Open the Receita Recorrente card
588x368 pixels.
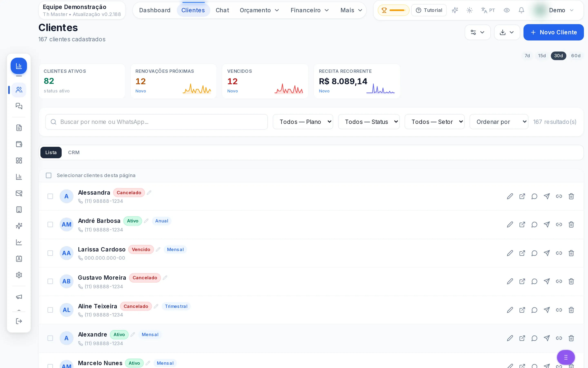pos(357,81)
